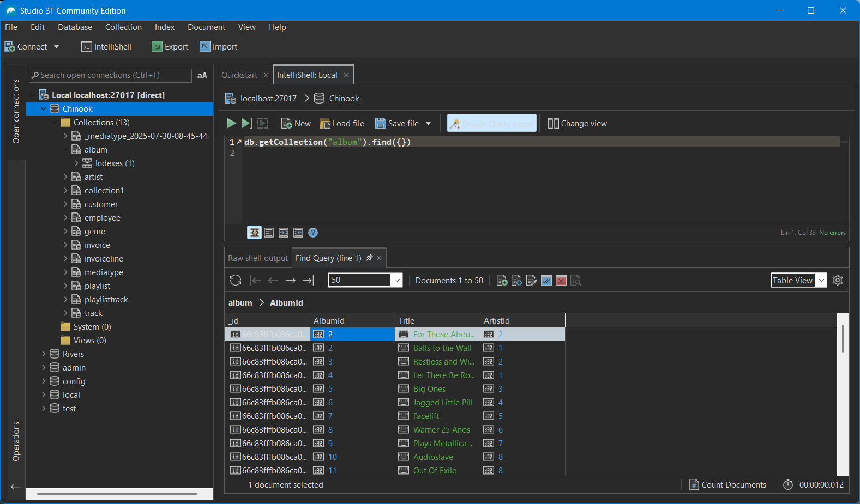This screenshot has width=860, height=504.
Task: Open the Collection menu
Action: coord(123,27)
